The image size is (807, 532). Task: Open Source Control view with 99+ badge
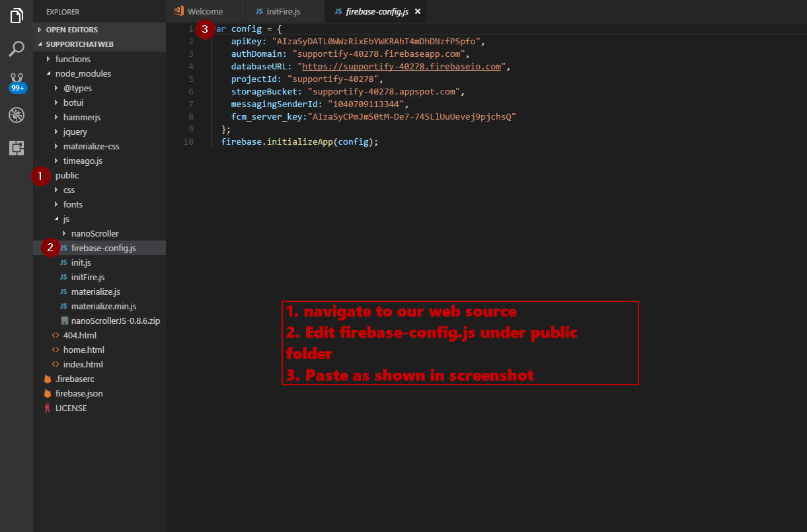(x=17, y=82)
